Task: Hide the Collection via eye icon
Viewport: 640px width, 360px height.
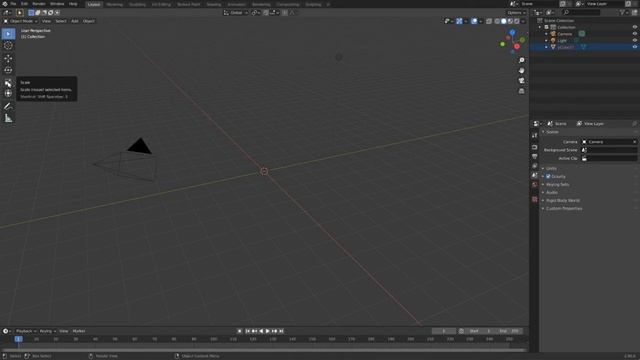Action: (635, 27)
